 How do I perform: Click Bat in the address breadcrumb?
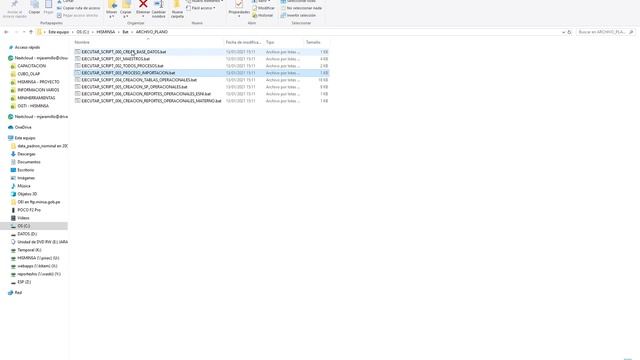pos(125,32)
